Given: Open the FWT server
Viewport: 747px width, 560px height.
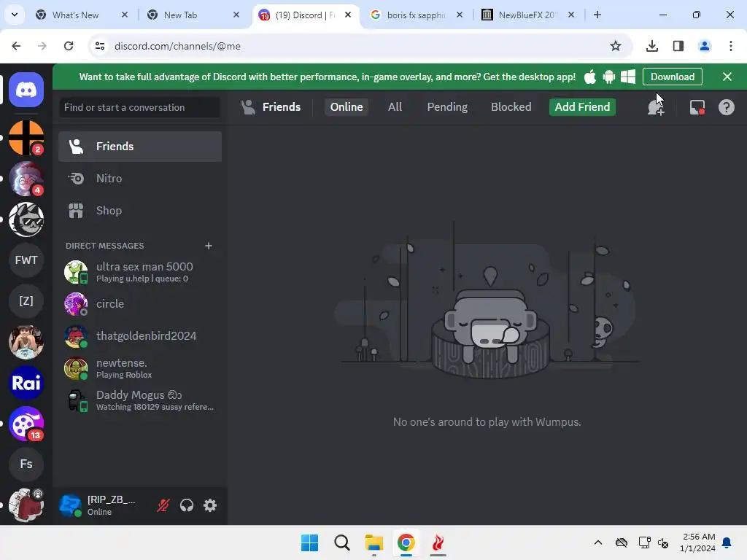Looking at the screenshot, I should [26, 260].
